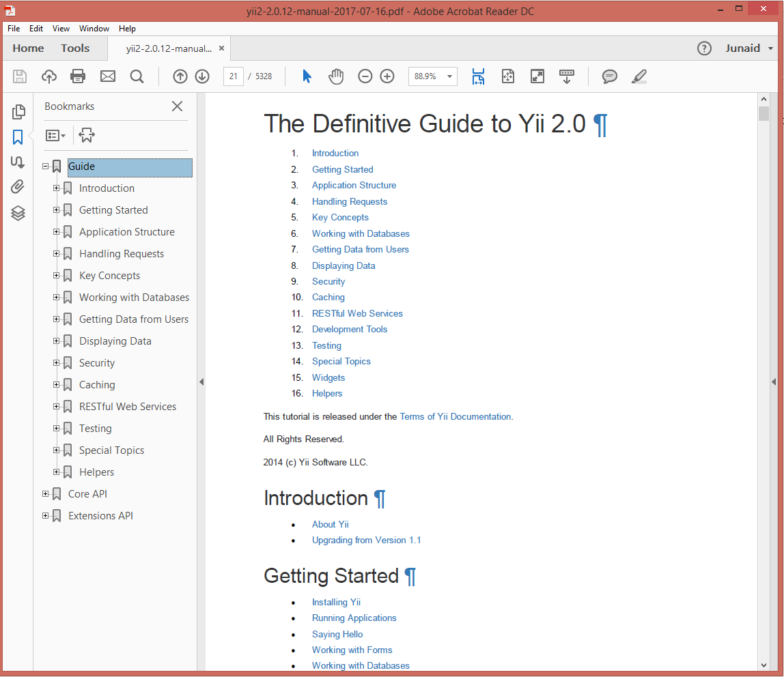Screen dimensions: 784x677
Task: Click the Fit one full page icon
Action: [x=507, y=76]
